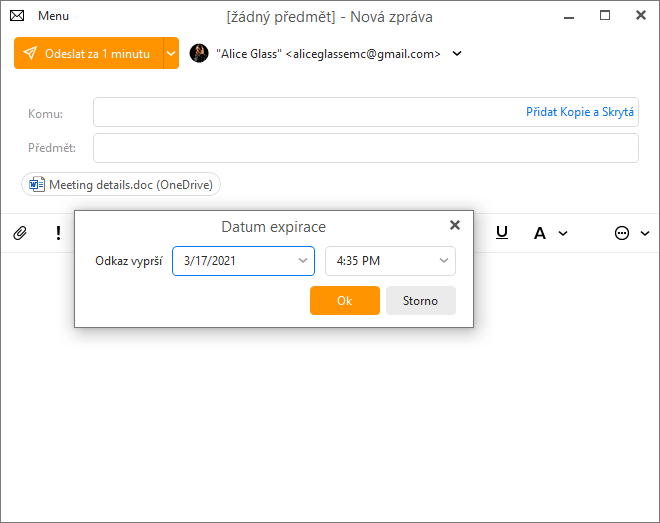Click the Word document icon on attachment

coord(37,184)
